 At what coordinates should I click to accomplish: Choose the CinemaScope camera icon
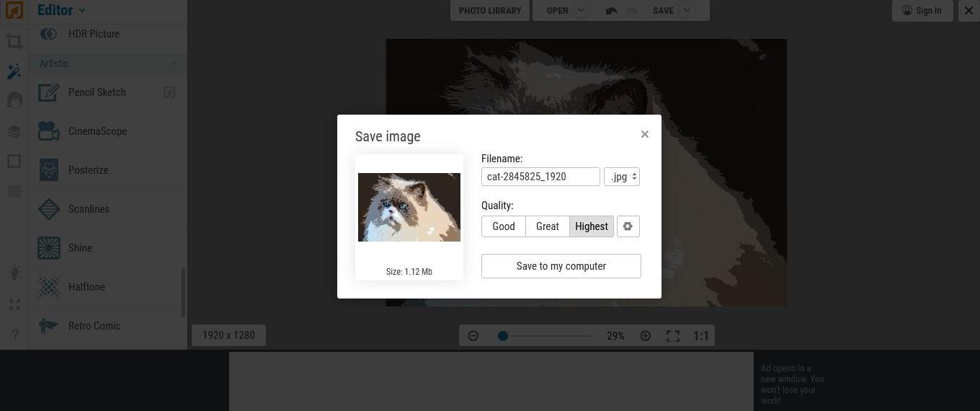click(49, 131)
